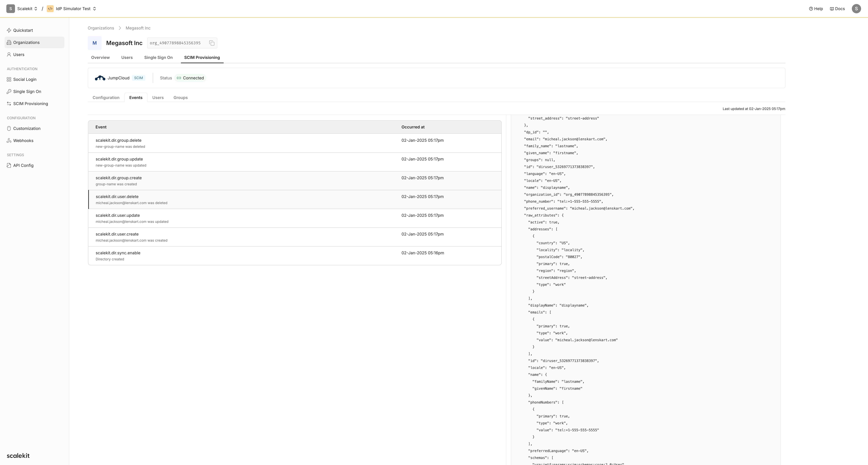Click the Customization icon in sidebar
The width and height of the screenshot is (868, 465).
pyautogui.click(x=9, y=128)
